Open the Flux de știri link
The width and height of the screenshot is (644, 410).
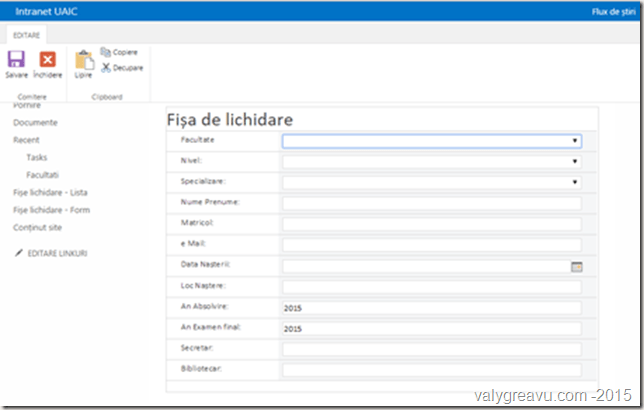[613, 11]
